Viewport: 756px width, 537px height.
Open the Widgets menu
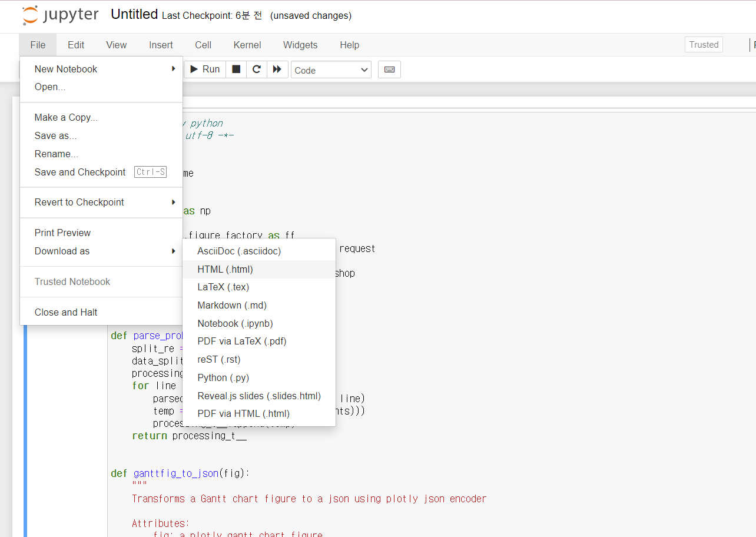(300, 45)
